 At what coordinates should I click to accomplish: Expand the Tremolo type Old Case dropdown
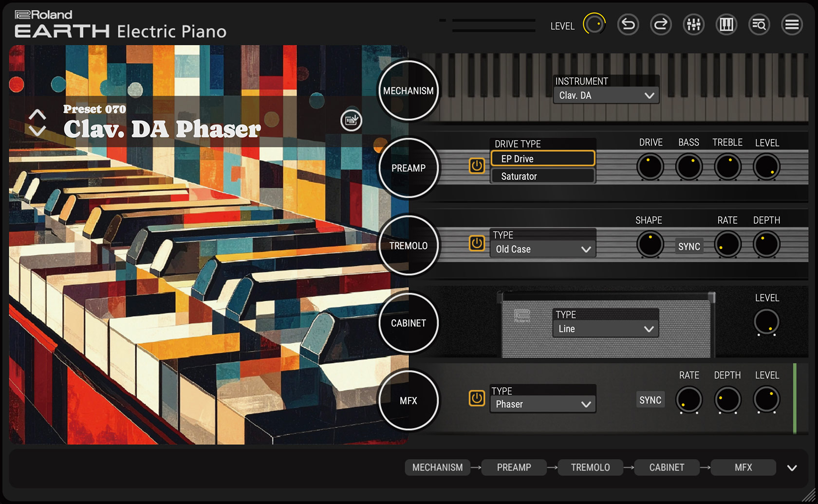click(x=543, y=249)
